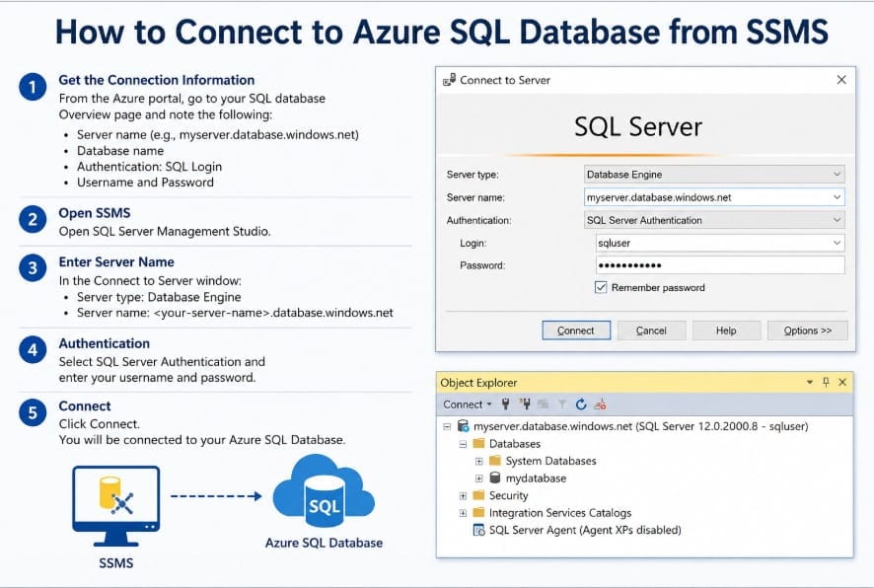Expand the mydatabase node

(478, 478)
